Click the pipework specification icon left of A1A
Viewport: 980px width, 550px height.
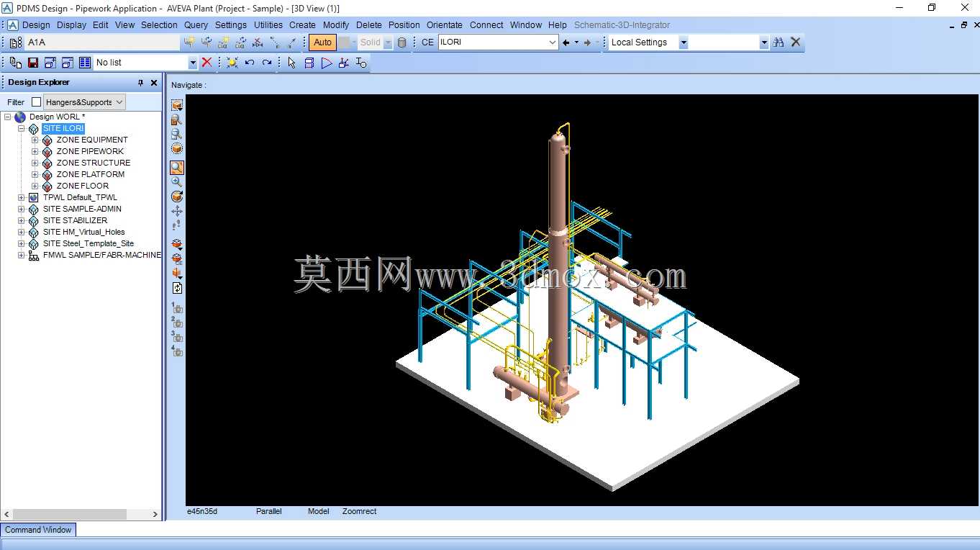[x=16, y=42]
